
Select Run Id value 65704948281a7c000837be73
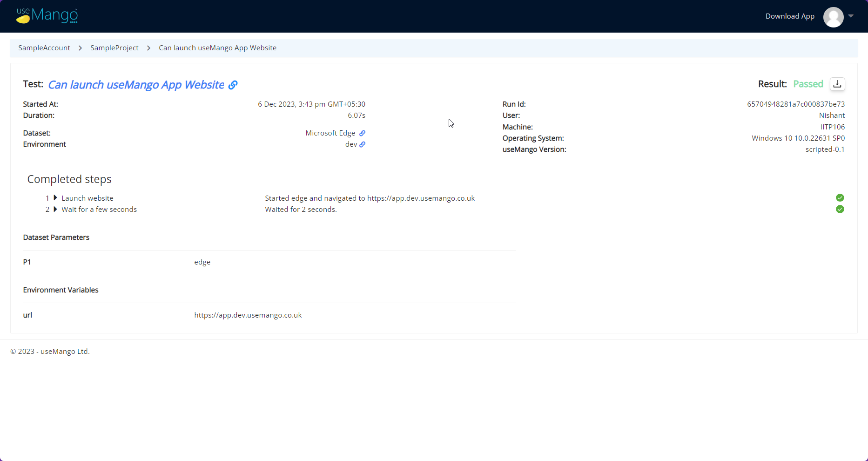click(796, 104)
